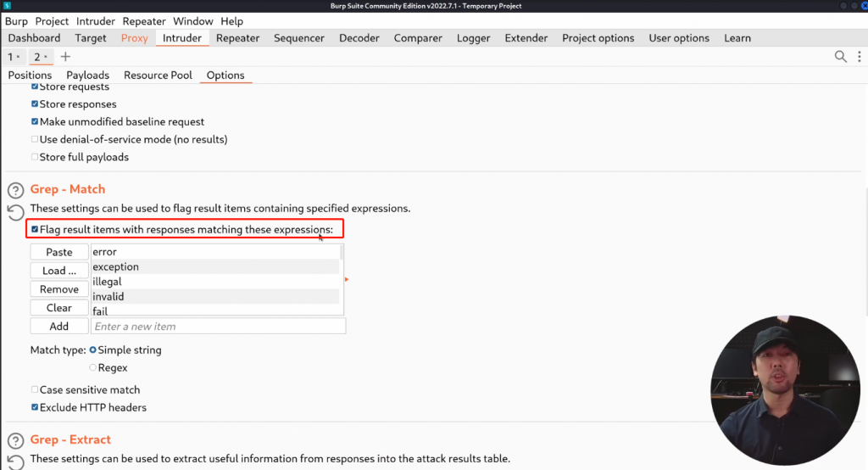
Task: Open the Project menu
Action: click(x=52, y=21)
